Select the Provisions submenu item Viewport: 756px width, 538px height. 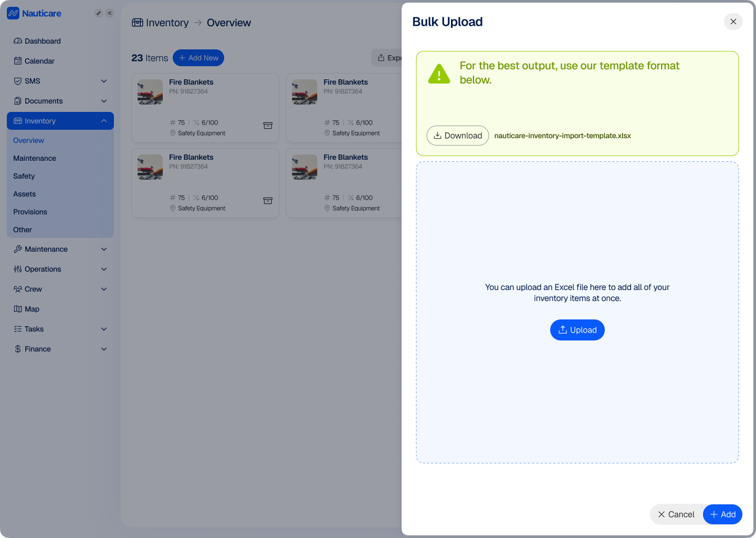click(x=30, y=212)
